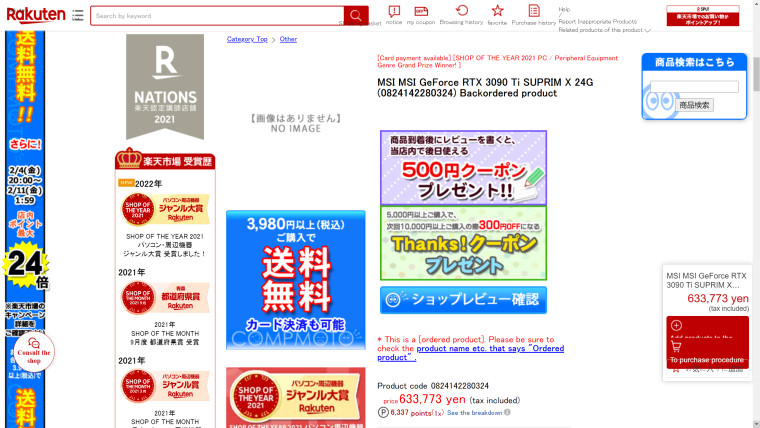Click Product code 0824142280324 text
Image resolution: width=760 pixels, height=428 pixels.
433,386
